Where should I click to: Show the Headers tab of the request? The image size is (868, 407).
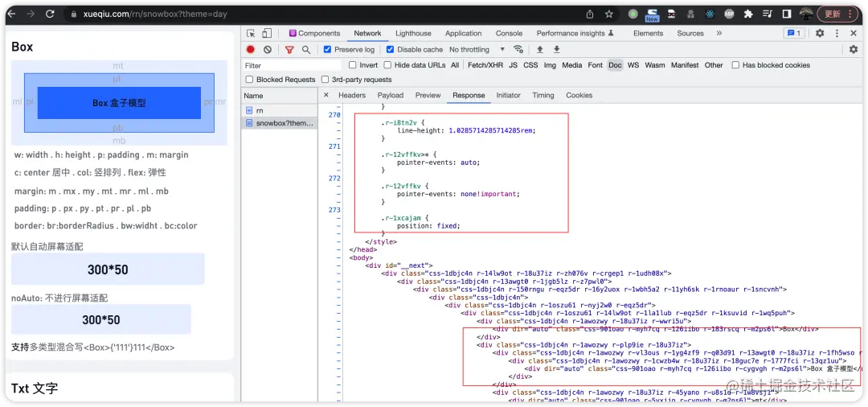click(352, 95)
